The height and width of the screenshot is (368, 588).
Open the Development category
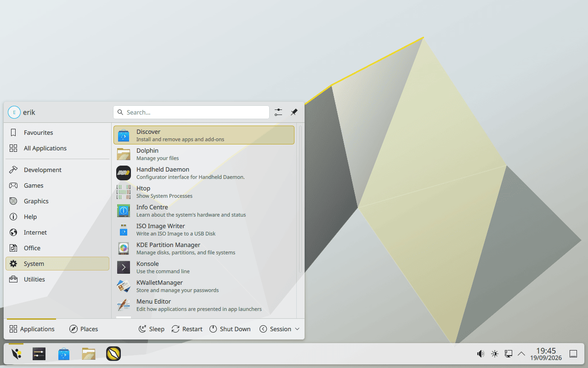57,170
